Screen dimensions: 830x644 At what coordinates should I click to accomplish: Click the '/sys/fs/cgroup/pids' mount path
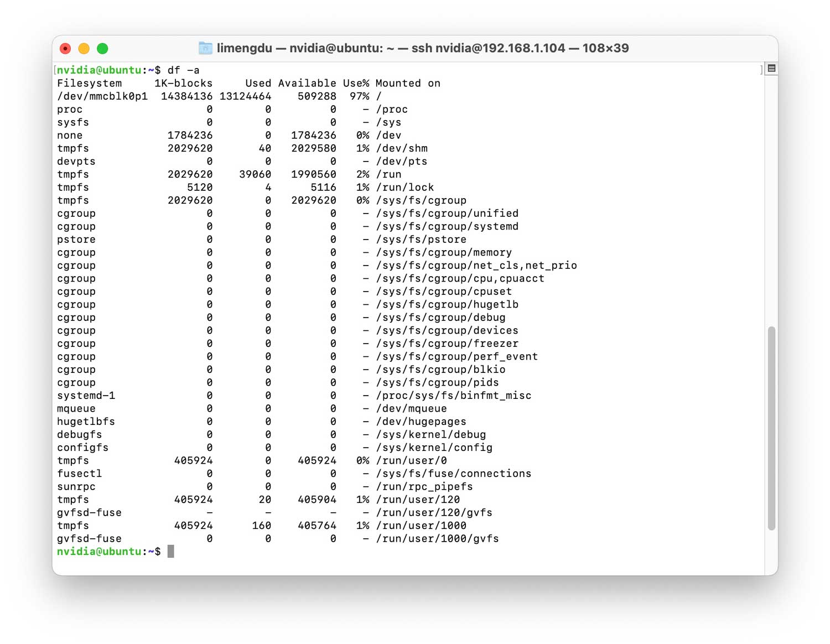pos(437,382)
